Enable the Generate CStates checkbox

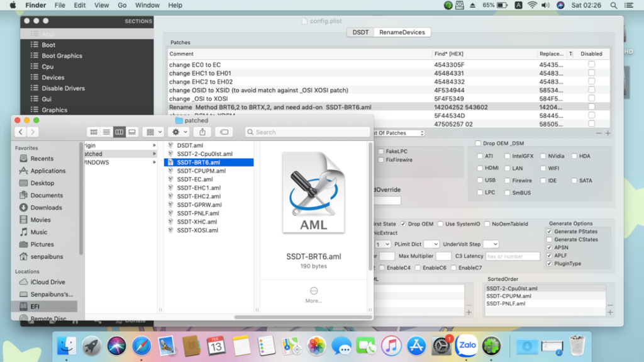tap(549, 240)
